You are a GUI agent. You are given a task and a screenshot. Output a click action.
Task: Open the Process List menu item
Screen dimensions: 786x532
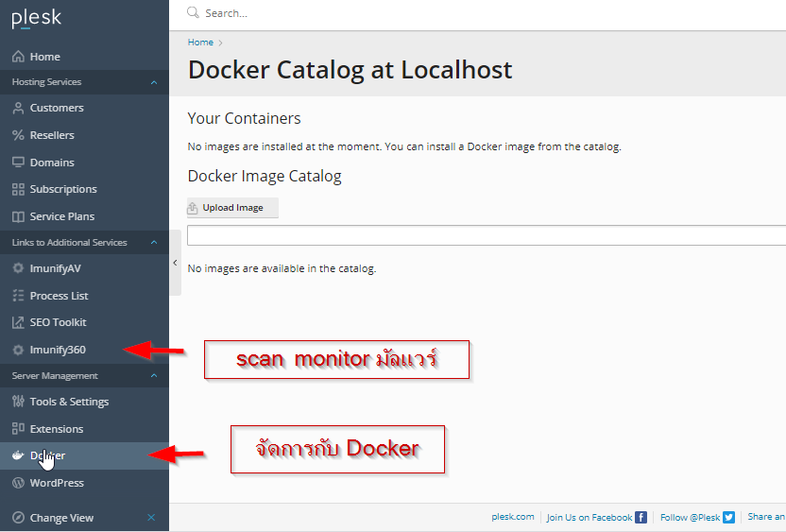(x=84, y=296)
